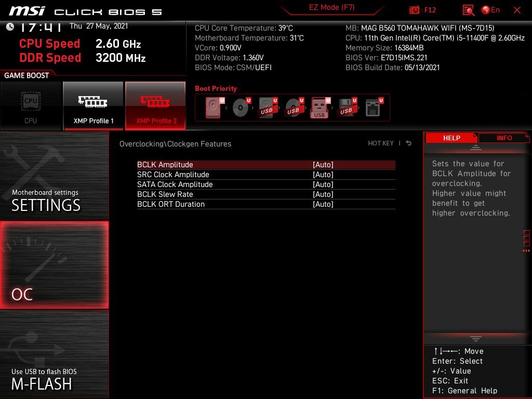Disable XMP Profile 2

[x=156, y=106]
